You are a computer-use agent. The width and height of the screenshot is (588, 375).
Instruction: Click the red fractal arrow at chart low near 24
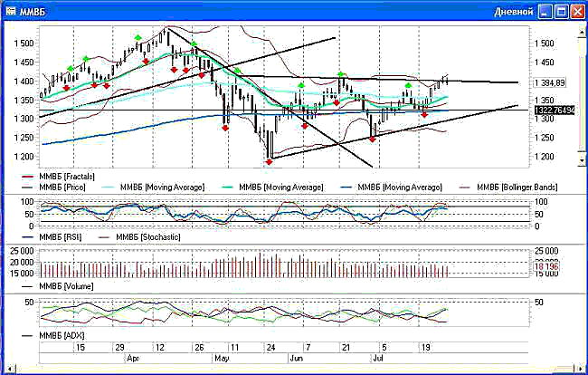(269, 162)
